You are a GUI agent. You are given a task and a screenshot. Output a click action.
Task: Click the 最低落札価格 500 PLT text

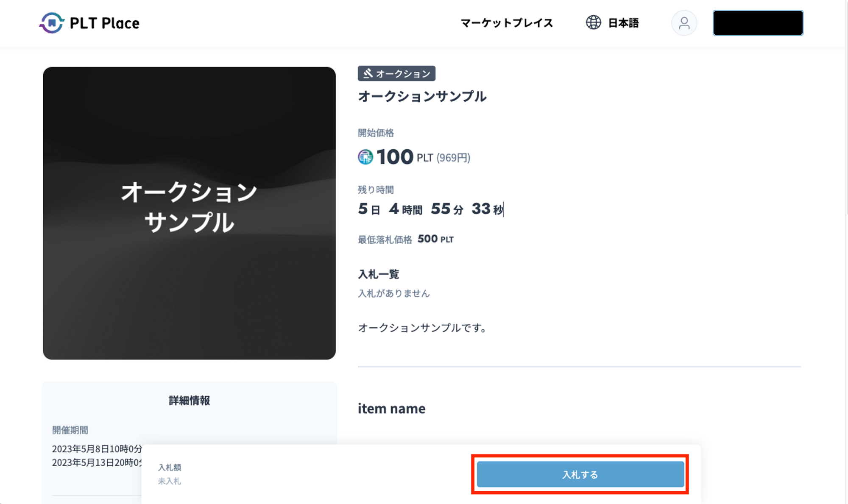(x=406, y=239)
